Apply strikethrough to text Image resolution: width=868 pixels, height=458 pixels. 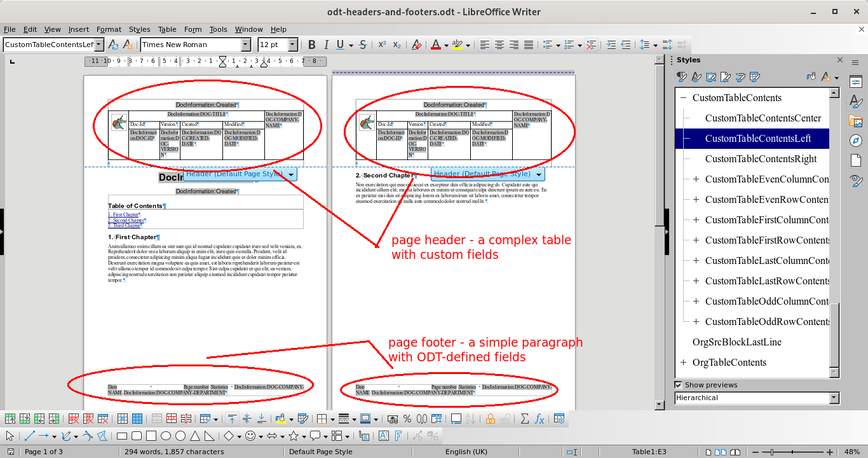[363, 45]
